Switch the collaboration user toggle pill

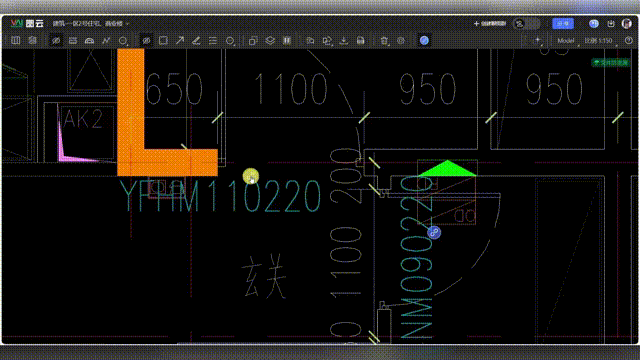(x=526, y=24)
